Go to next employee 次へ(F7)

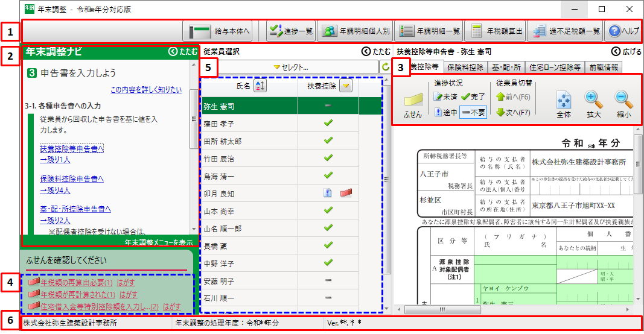(x=514, y=112)
